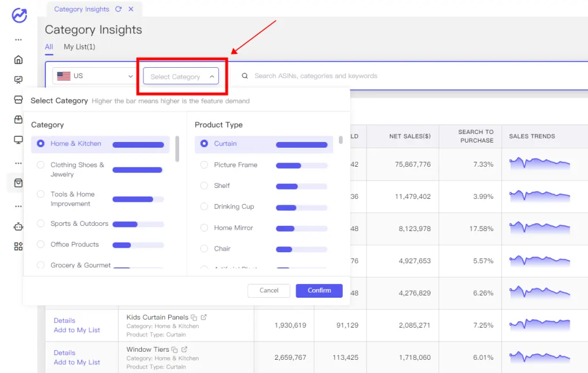Open Details for Kids Curtain Panels
588x373 pixels.
tap(64, 321)
